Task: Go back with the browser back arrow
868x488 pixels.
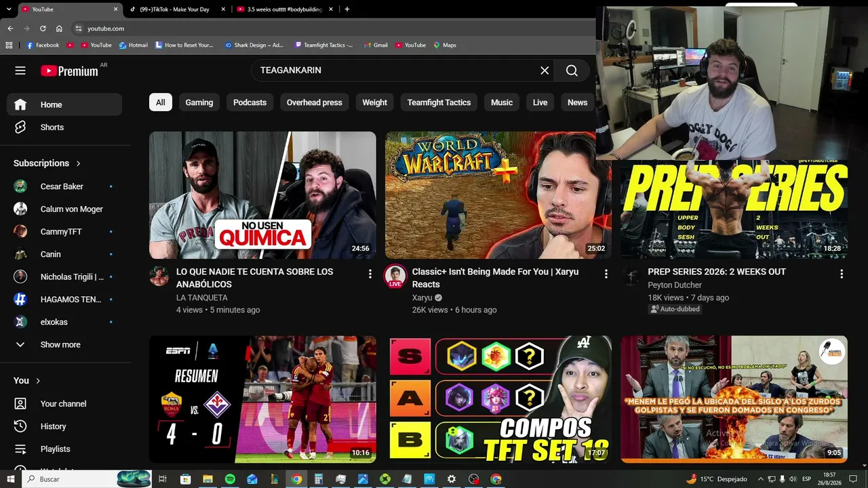Action: [10, 28]
